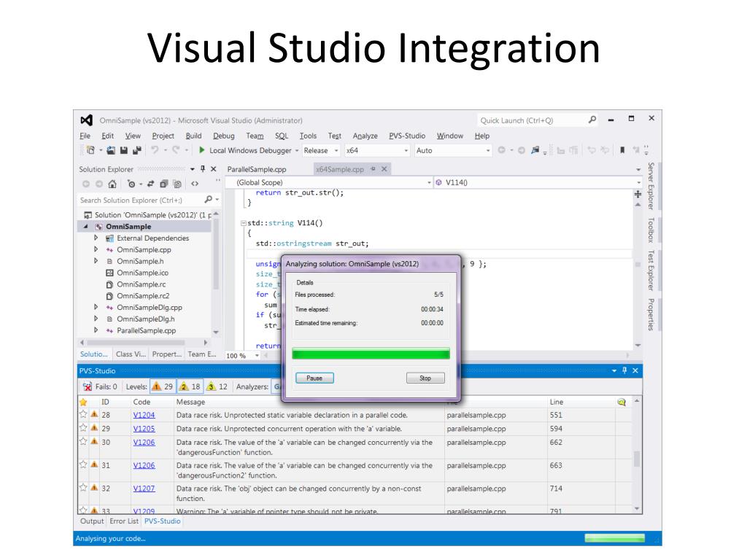
Task: Close the Solution Explorer panel
Action: [x=214, y=169]
